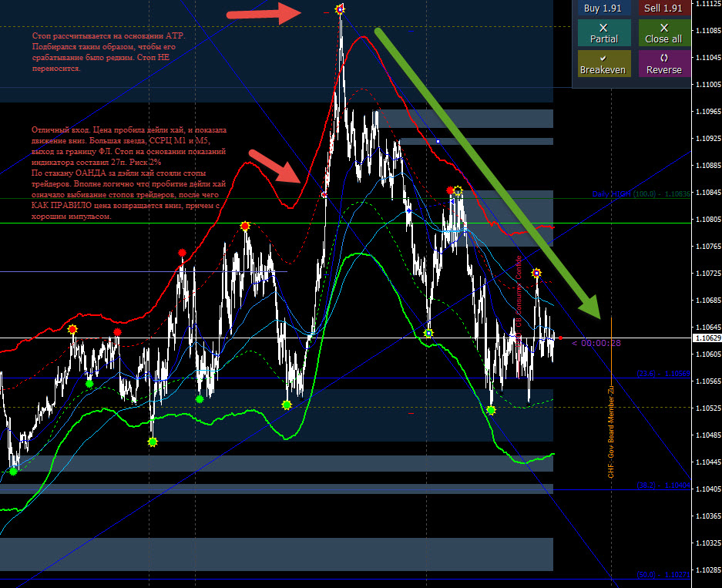
Task: Click price scale value 1.10805
Action: tap(707, 219)
